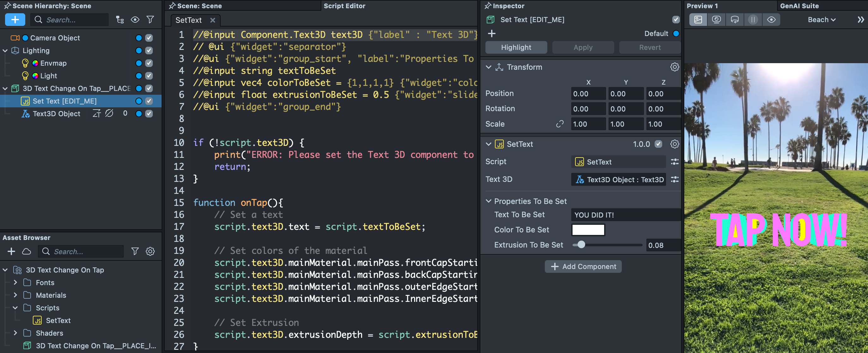This screenshot has height=353, width=868.
Task: Click the add object plus button in Scene Hierarchy
Action: 15,20
